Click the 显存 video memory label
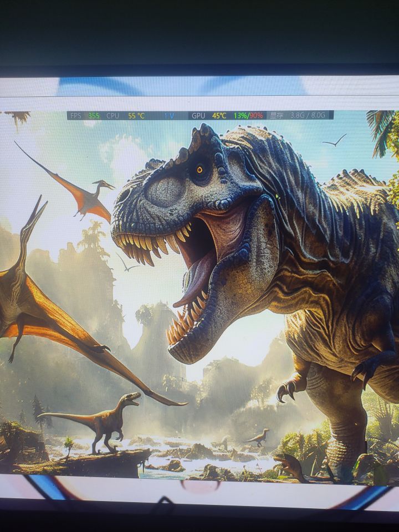The height and width of the screenshot is (532, 399). [x=277, y=115]
